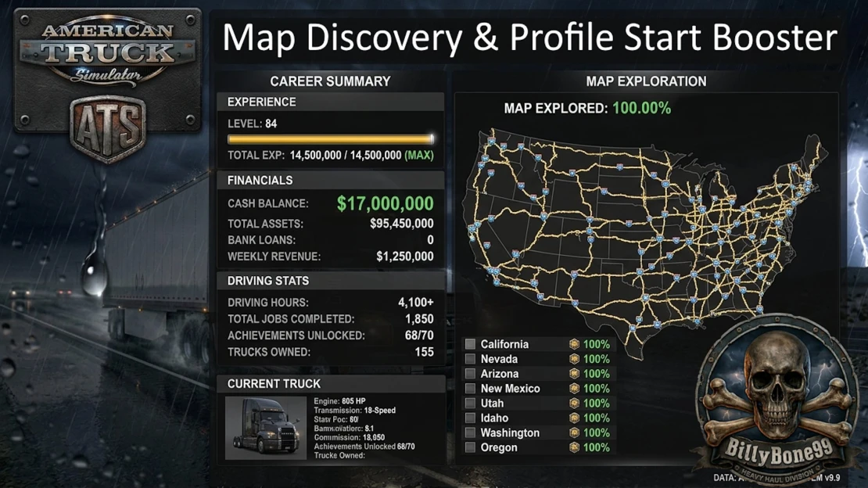
Task: Click the 'CASH BALANCE:' label
Action: tap(268, 204)
